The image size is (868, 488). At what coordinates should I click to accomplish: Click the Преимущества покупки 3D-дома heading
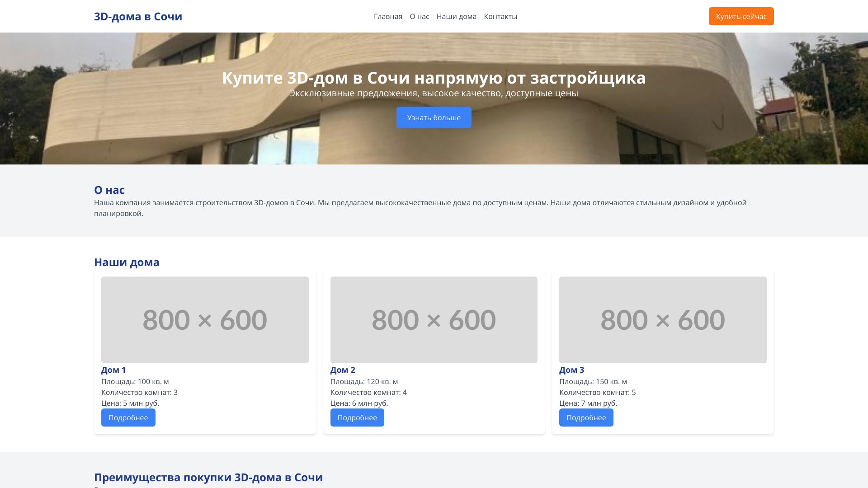coord(208,478)
